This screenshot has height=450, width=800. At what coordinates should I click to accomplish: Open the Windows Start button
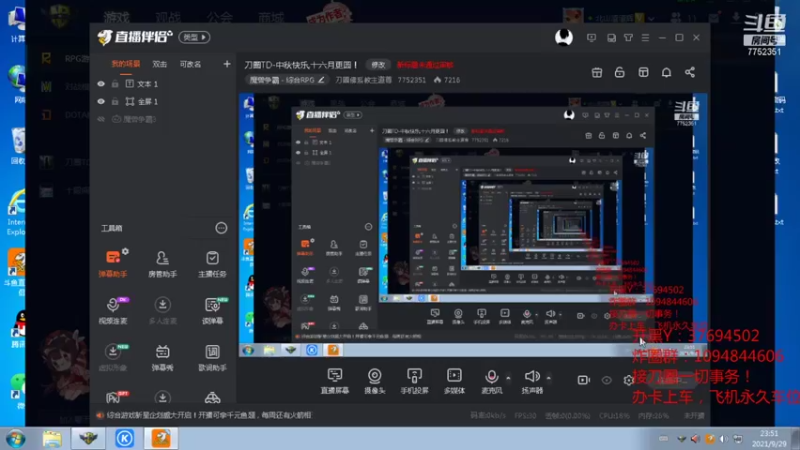pyautogui.click(x=16, y=439)
